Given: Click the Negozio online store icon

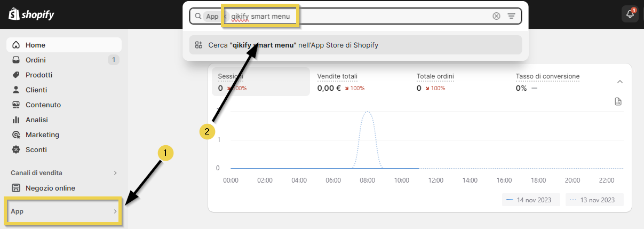Looking at the screenshot, I should [x=16, y=188].
